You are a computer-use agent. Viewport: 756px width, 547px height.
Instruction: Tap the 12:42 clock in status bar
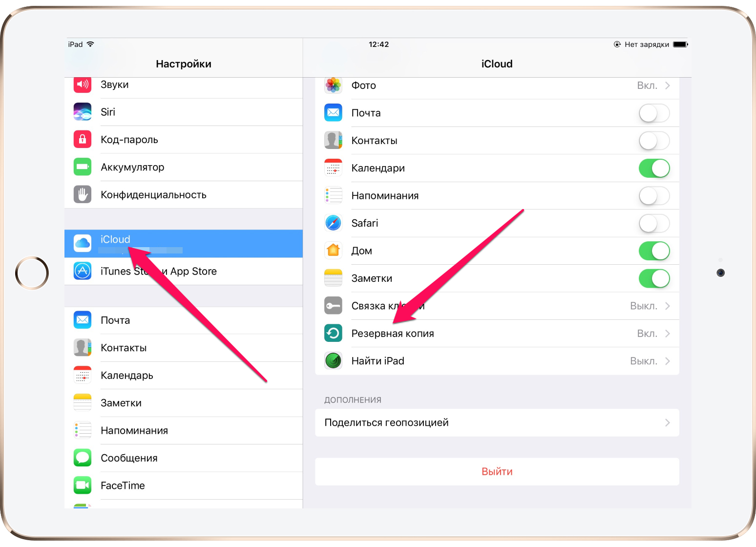point(378,44)
